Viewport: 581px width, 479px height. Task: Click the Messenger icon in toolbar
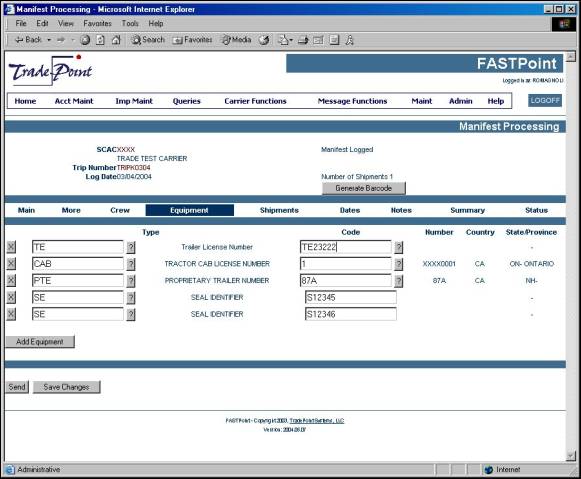pyautogui.click(x=349, y=40)
